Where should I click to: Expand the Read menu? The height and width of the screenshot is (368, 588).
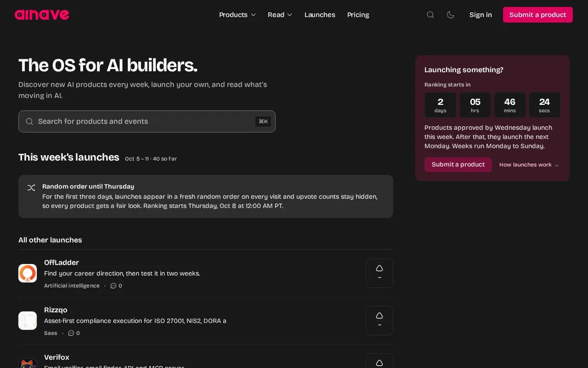(x=280, y=15)
